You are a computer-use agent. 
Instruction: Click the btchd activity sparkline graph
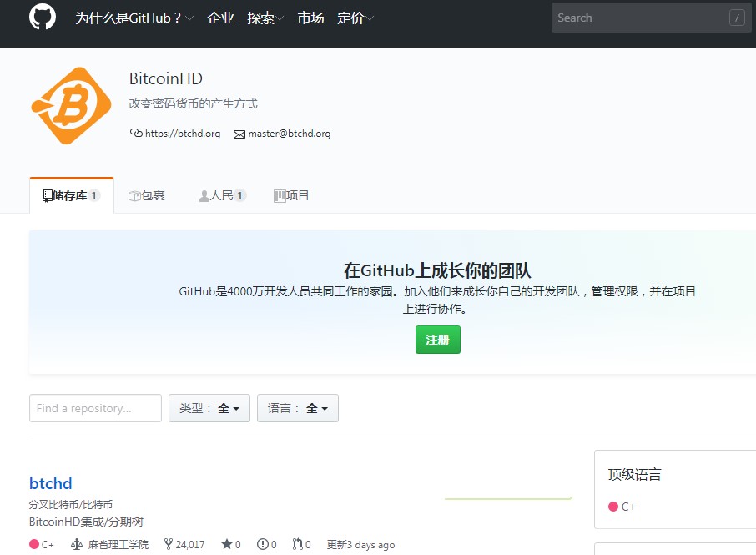coord(508,497)
